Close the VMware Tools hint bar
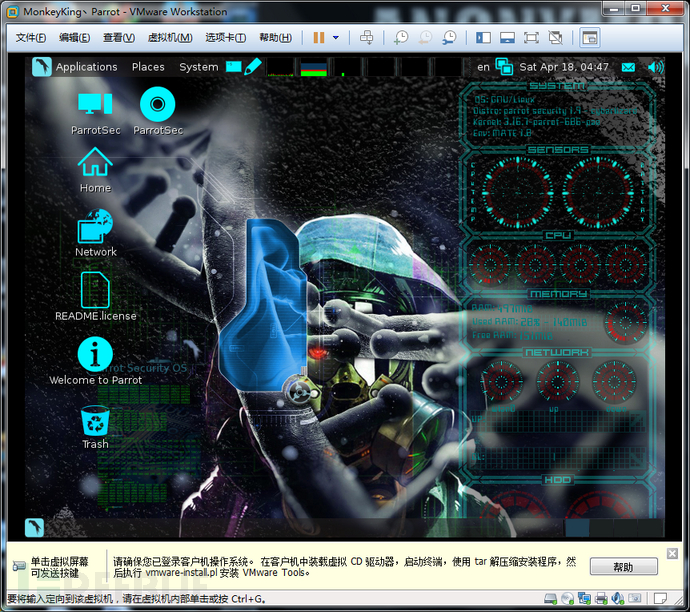Image resolution: width=690 pixels, height=612 pixels. pos(672,553)
